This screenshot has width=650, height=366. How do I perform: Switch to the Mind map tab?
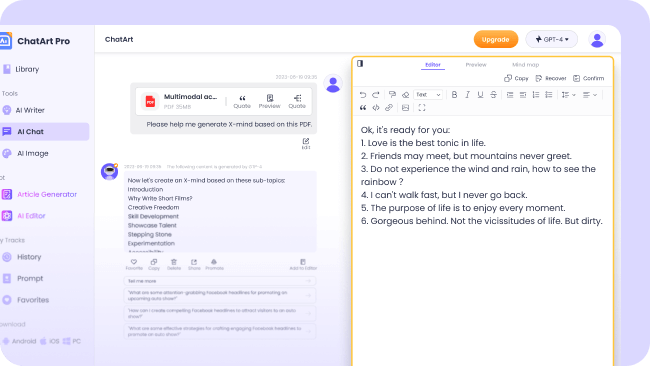tap(525, 65)
